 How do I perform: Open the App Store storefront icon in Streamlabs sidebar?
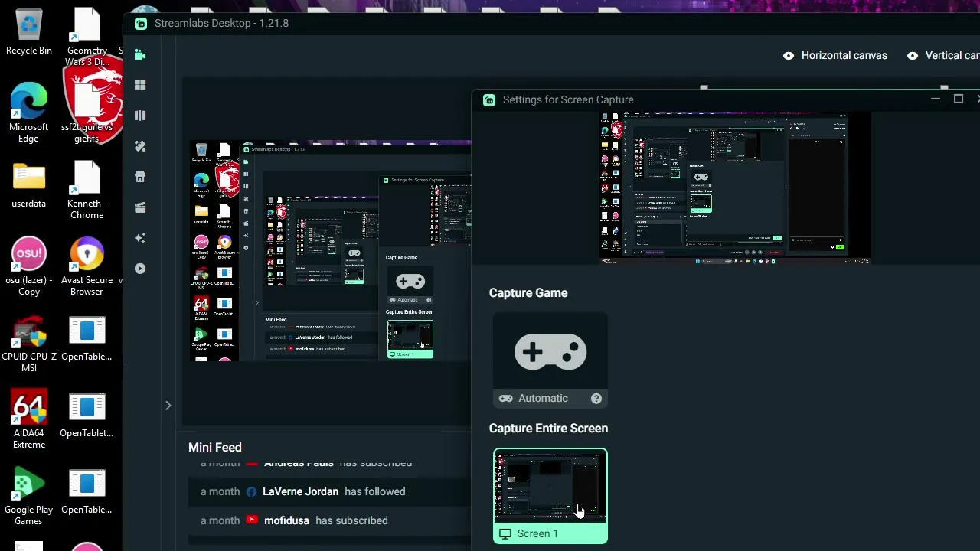pos(140,177)
